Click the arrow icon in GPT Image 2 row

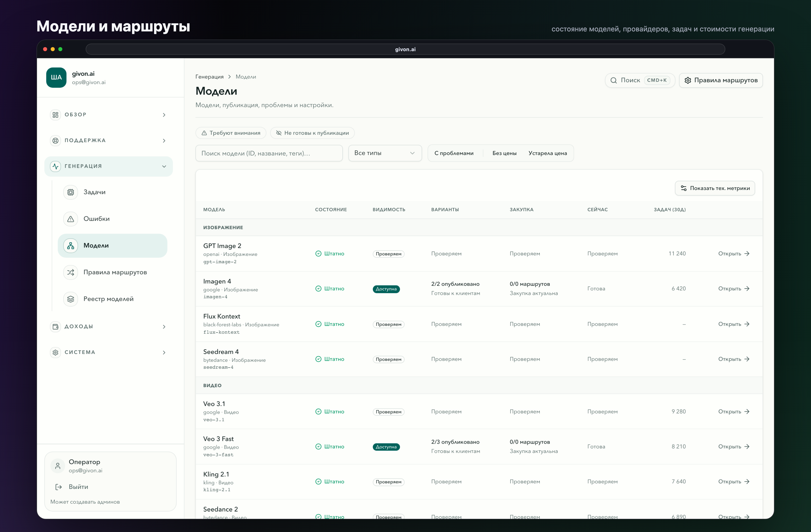(747, 254)
